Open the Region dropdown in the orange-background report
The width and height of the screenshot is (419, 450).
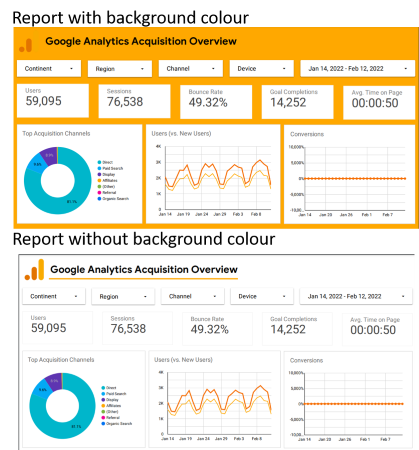click(x=120, y=69)
